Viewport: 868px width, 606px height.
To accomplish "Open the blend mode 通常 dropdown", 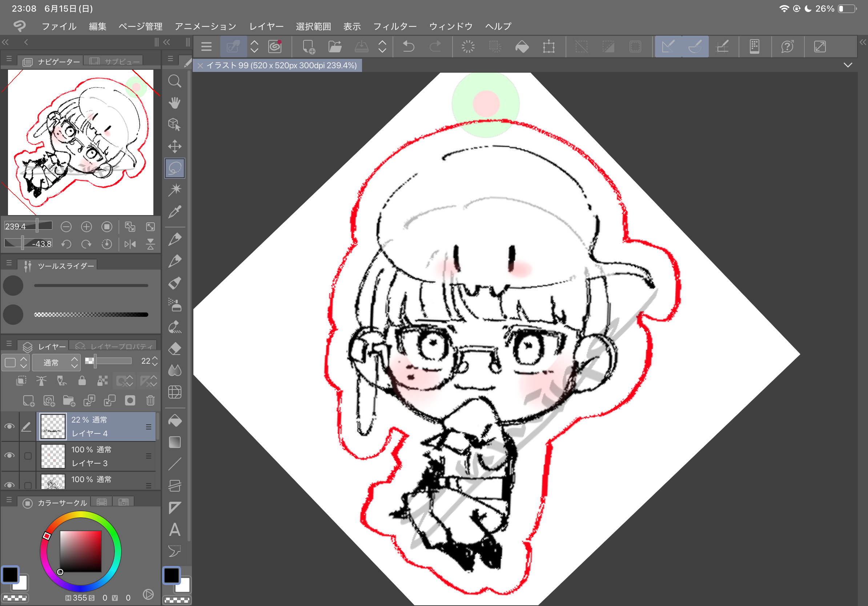I will (x=56, y=362).
